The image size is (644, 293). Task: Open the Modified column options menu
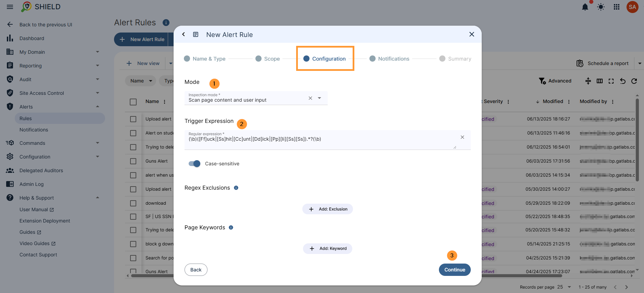(569, 102)
